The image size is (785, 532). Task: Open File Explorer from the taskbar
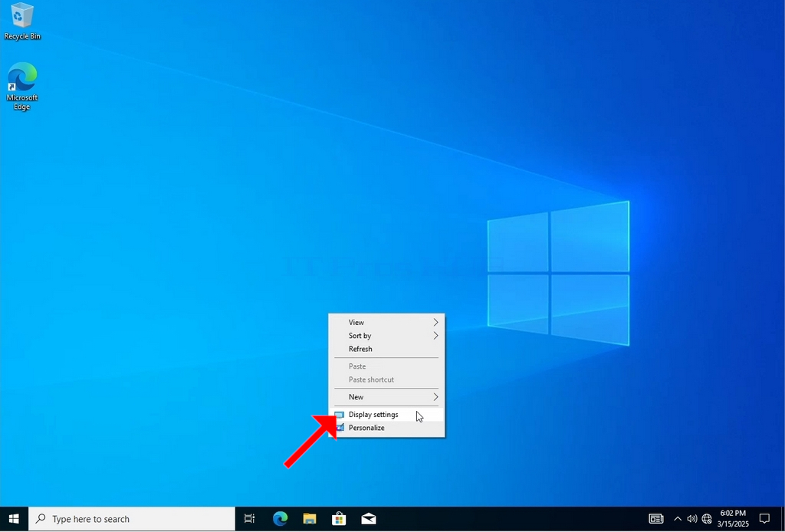coord(310,519)
